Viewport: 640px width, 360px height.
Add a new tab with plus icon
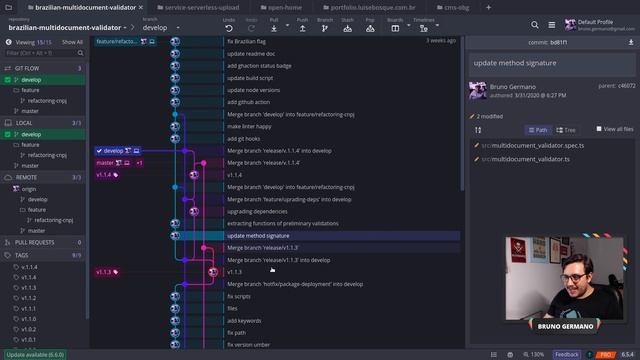488,7
